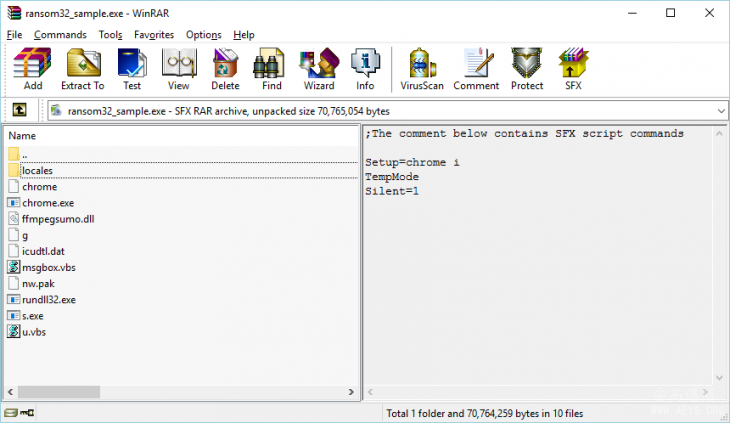Select the msgbox.vbs script icon

pos(14,267)
